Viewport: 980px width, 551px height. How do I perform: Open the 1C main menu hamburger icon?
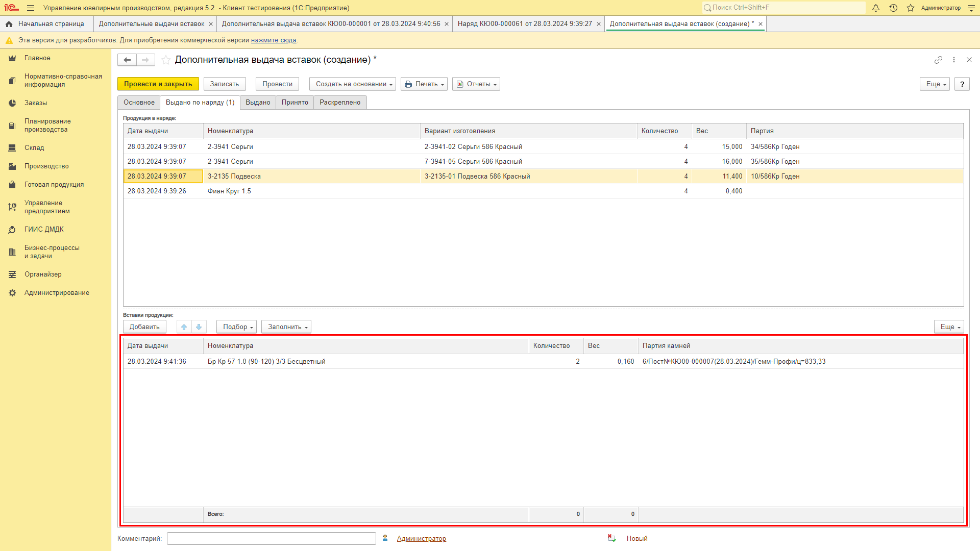pyautogui.click(x=31, y=8)
